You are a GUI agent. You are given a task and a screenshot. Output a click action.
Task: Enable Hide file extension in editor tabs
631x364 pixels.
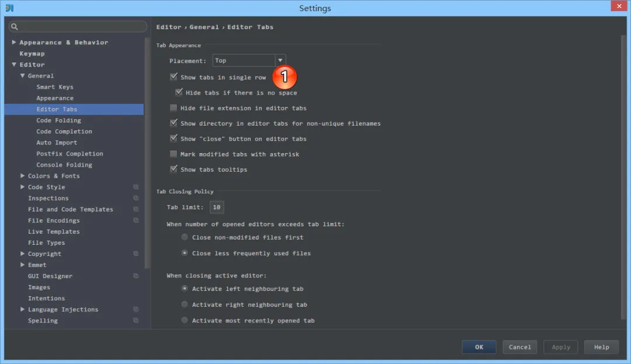point(174,108)
